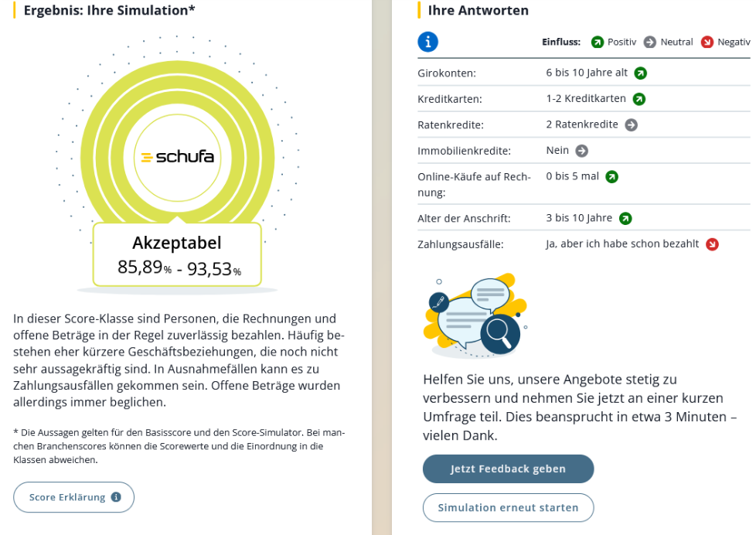Image resolution: width=756 pixels, height=535 pixels.
Task: Click the blue info icon above Ihre Antworten
Action: coord(428,43)
